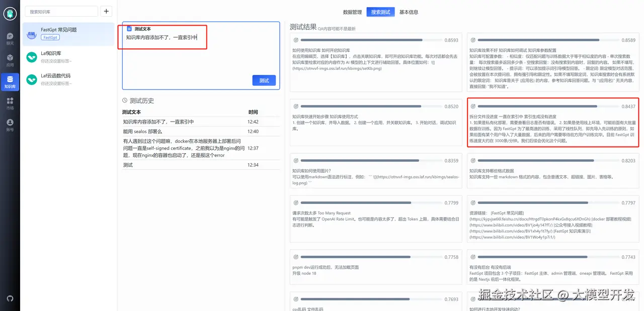
Task: Click the similarity icon on the 0.7799 card
Action: (296, 202)
